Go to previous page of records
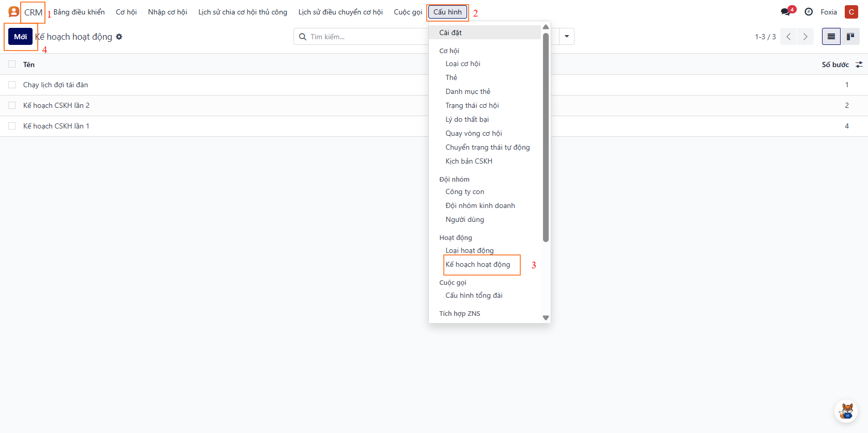This screenshot has height=433, width=868. 788,37
